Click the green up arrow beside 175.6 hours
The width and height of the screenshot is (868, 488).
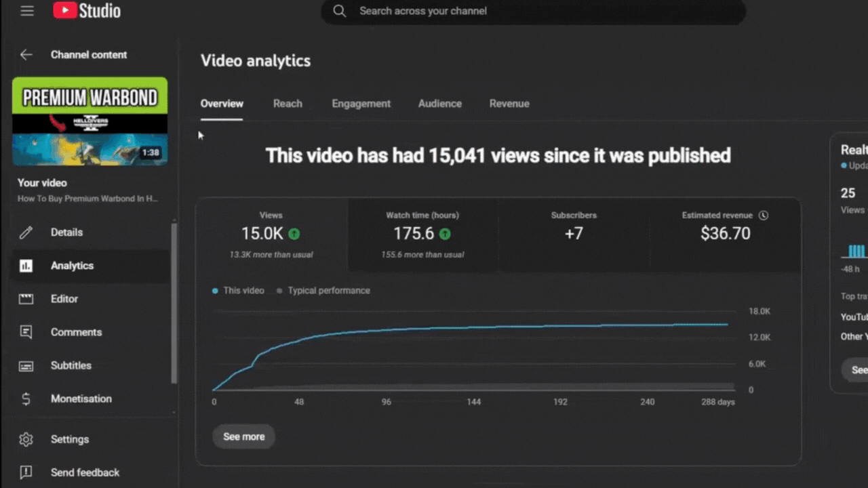point(445,234)
